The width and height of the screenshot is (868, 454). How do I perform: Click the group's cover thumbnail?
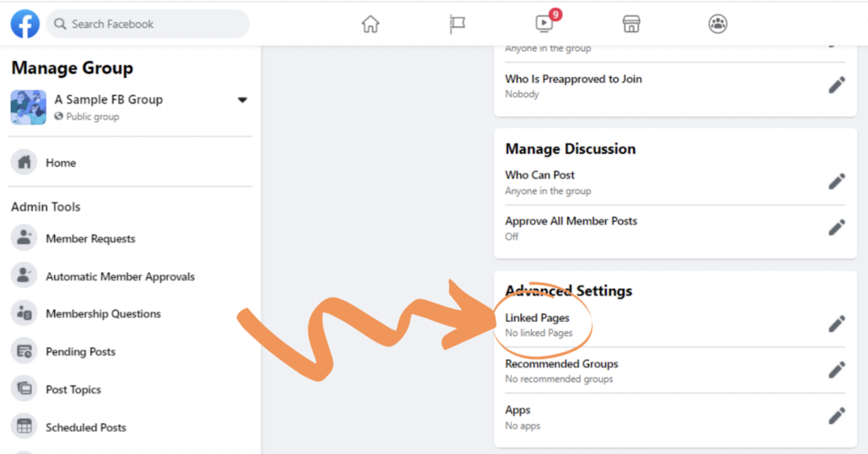pos(28,108)
